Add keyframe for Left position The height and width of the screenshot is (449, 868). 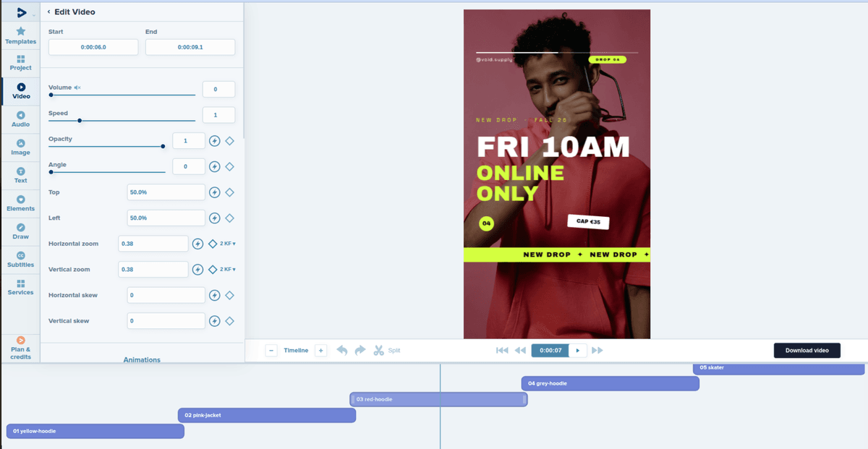pos(229,218)
